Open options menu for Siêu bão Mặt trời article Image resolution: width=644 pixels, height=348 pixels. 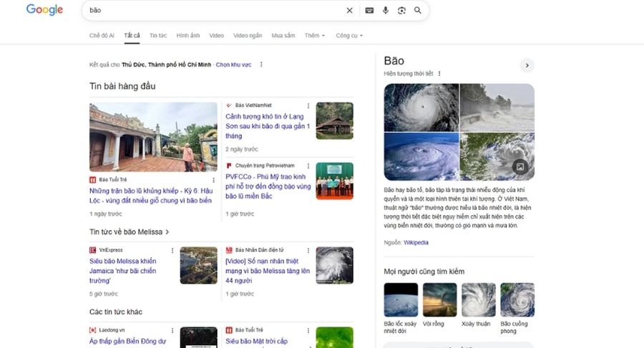(308, 330)
